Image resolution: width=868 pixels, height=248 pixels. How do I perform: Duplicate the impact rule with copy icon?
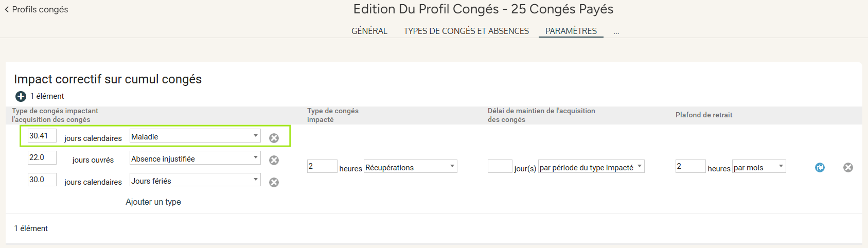pos(820,167)
